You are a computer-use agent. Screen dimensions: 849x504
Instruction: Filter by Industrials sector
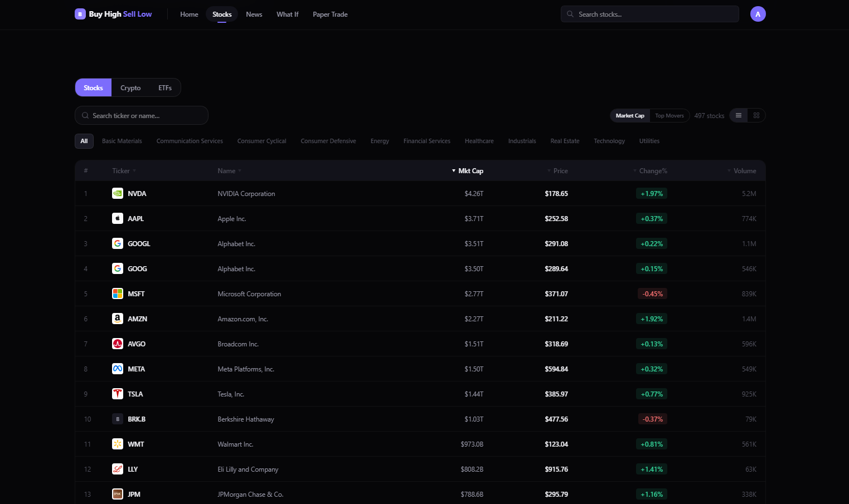[522, 141]
